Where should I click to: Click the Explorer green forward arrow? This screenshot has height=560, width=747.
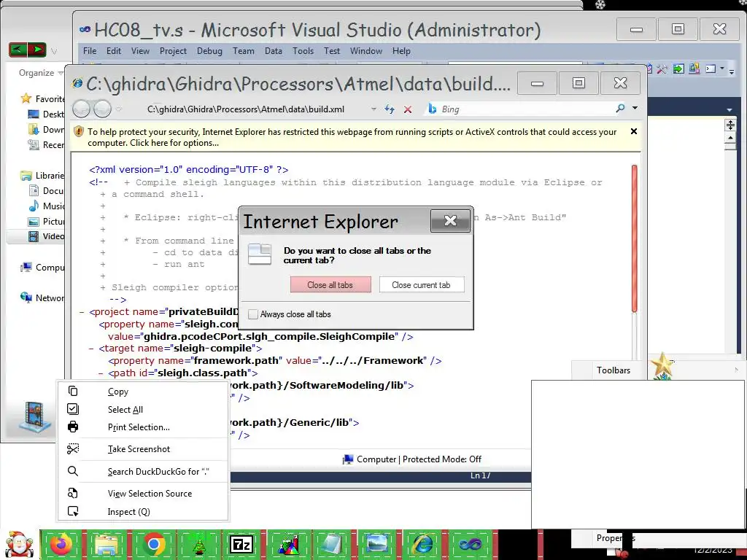(x=36, y=49)
